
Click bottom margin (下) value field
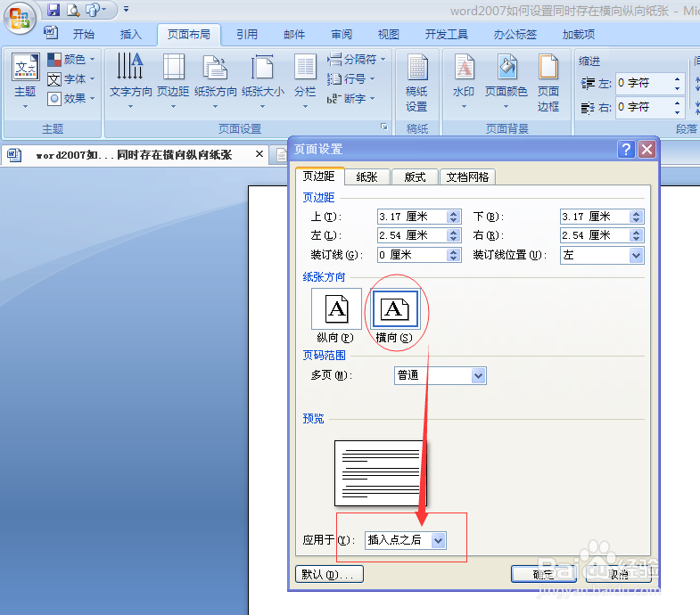(594, 217)
